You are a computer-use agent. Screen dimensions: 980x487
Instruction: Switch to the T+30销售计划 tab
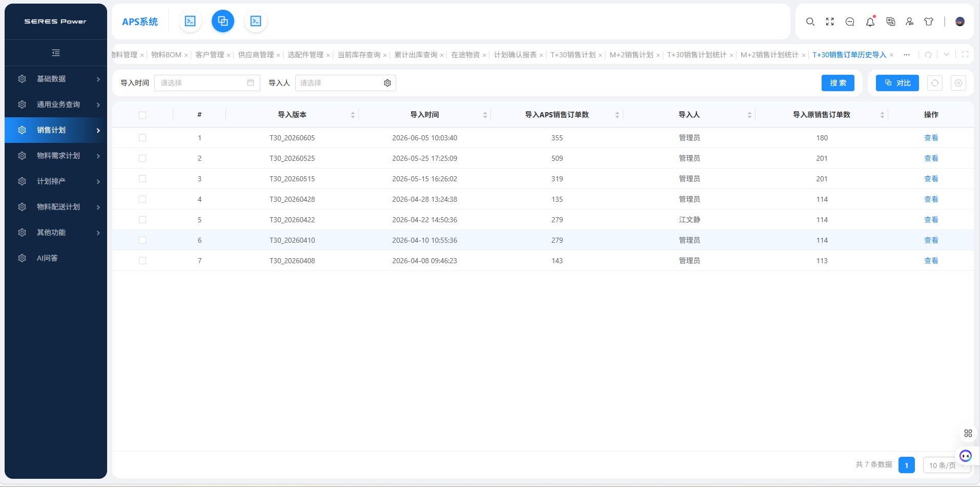coord(573,55)
